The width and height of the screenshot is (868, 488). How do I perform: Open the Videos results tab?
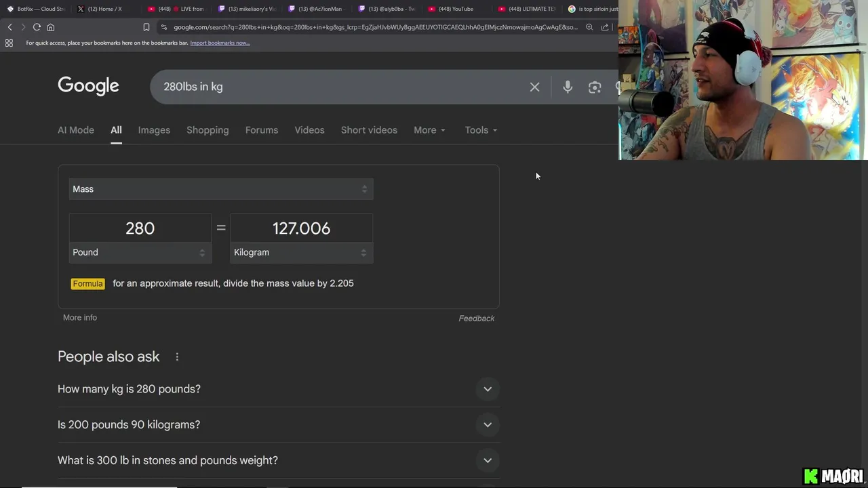tap(309, 130)
